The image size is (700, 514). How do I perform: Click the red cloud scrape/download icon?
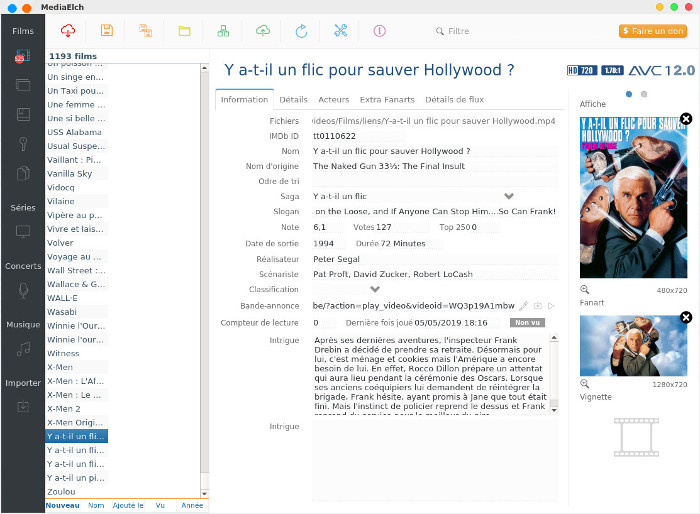click(68, 31)
